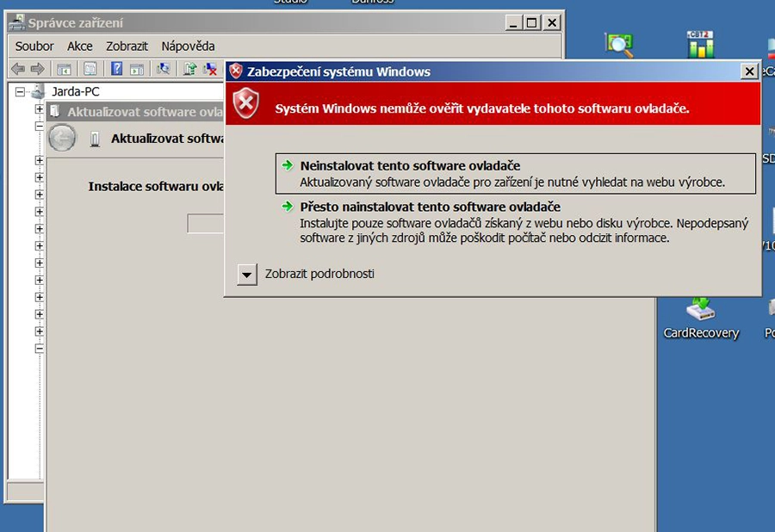
Task: Open the Akce menu
Action: pyautogui.click(x=79, y=46)
